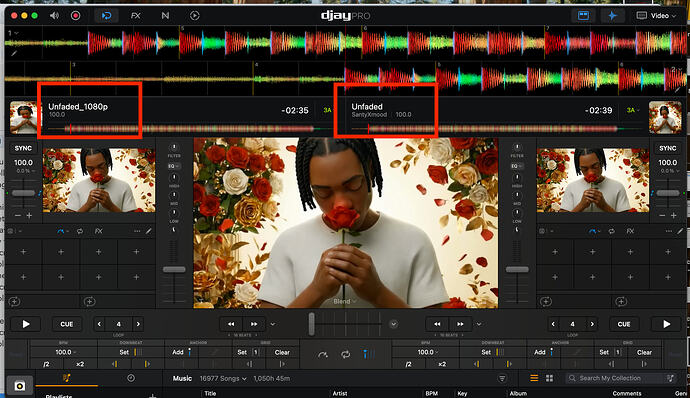Image resolution: width=690 pixels, height=398 pixels.
Task: Toggle the Automix AI sparkle icon
Action: pos(612,16)
